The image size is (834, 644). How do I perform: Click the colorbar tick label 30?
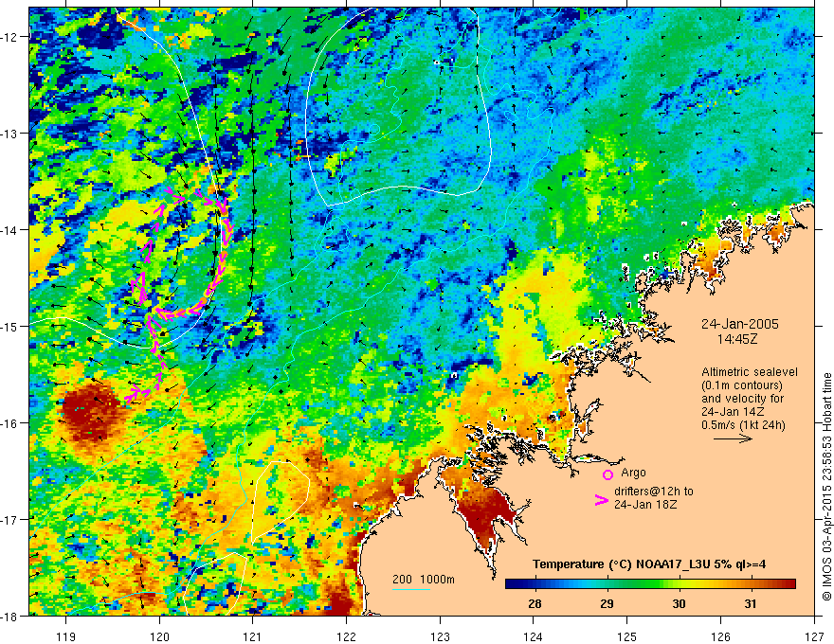coord(679,603)
